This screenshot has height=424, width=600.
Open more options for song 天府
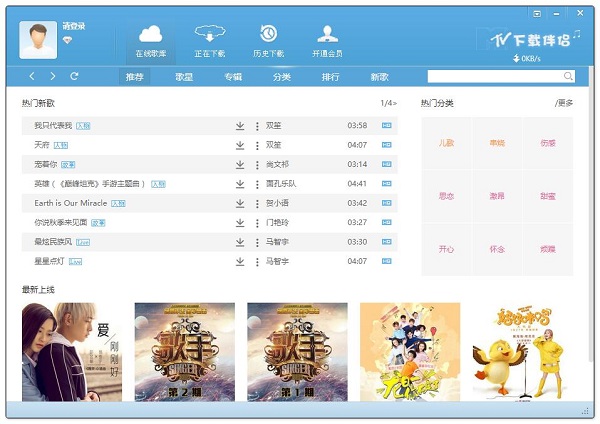click(257, 145)
